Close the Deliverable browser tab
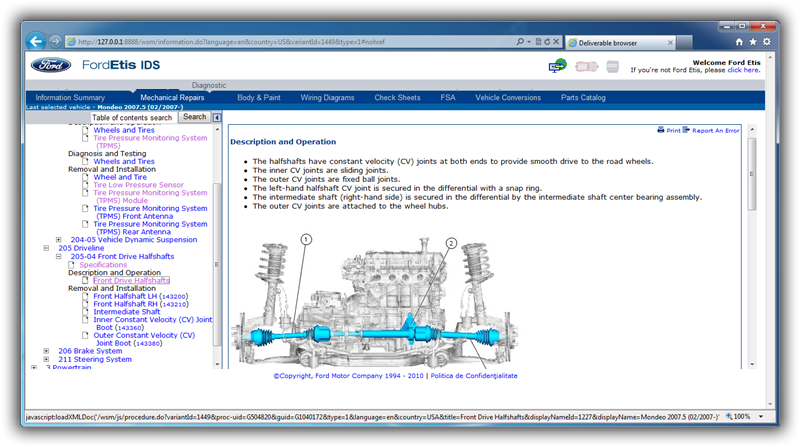This screenshot has width=800, height=447. (x=670, y=43)
